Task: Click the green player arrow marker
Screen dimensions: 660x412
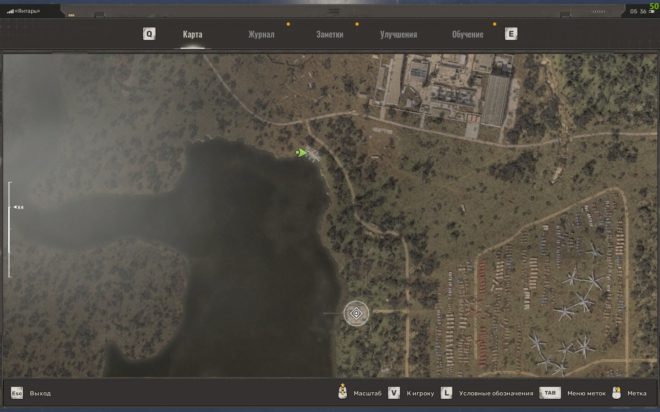Action: click(x=301, y=152)
